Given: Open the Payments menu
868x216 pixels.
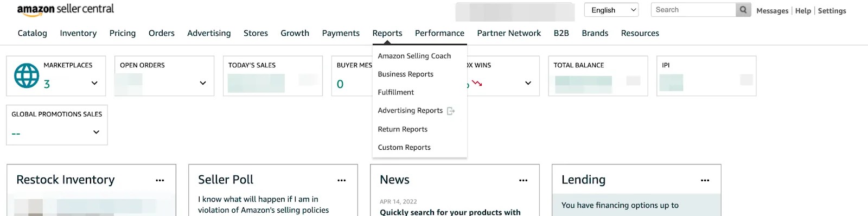Looking at the screenshot, I should click(341, 33).
